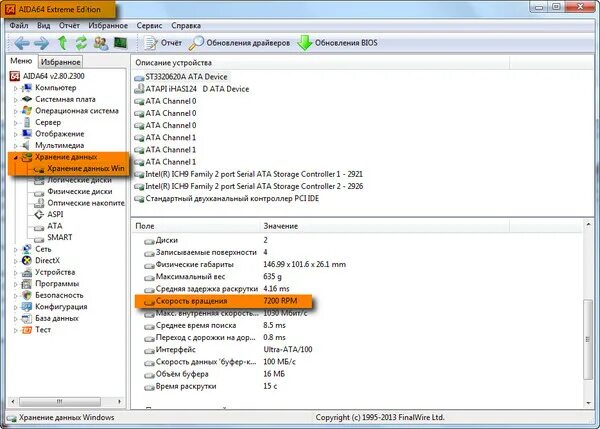Expand the Операционная система node
Image resolution: width=600 pixels, height=429 pixels.
(x=16, y=111)
